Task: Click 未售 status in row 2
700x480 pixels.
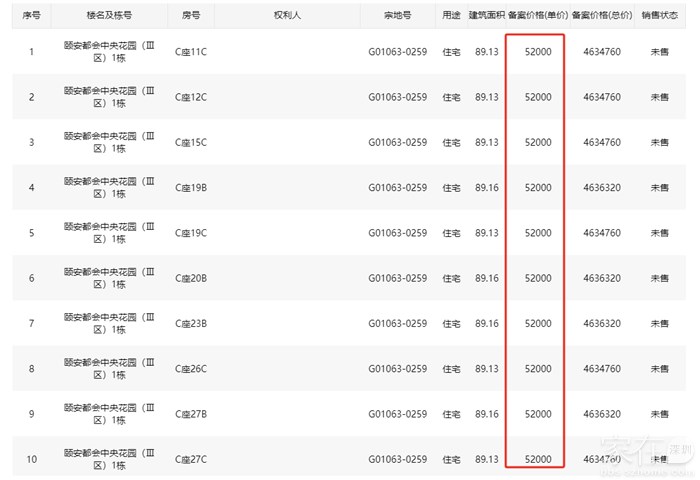Action: (659, 97)
